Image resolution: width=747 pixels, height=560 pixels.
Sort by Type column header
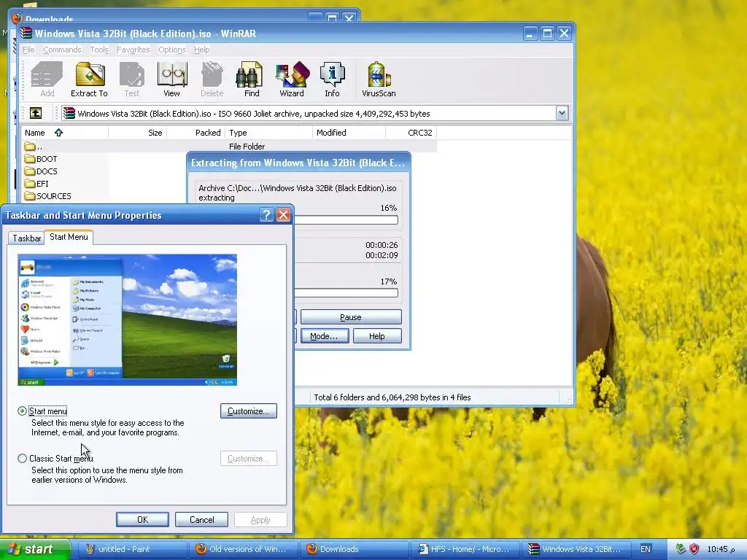pyautogui.click(x=268, y=133)
